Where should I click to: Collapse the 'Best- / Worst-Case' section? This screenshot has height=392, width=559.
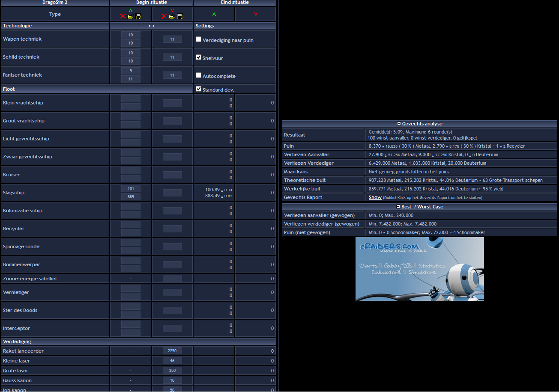click(399, 207)
